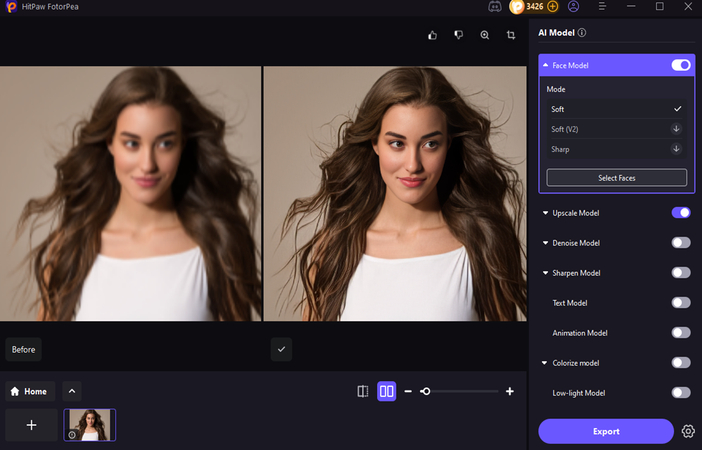Image resolution: width=702 pixels, height=450 pixels.
Task: Switch to split slider compare view
Action: [363, 391]
